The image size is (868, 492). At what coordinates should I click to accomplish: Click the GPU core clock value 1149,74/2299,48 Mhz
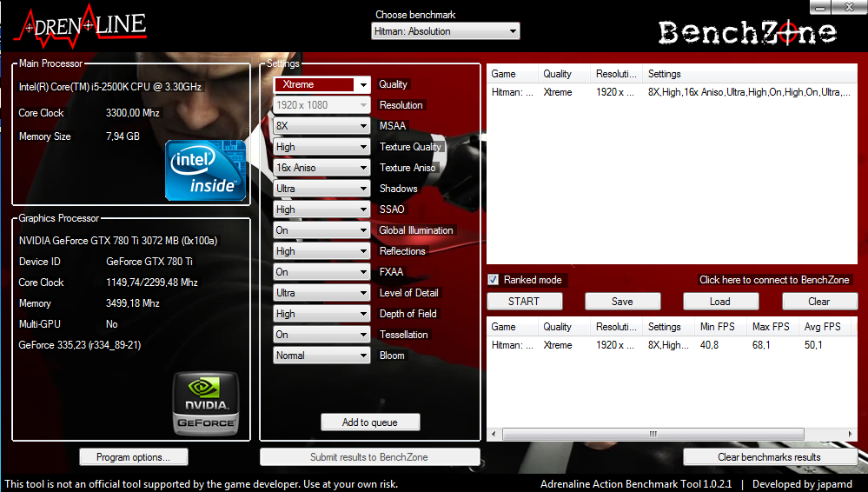[152, 283]
